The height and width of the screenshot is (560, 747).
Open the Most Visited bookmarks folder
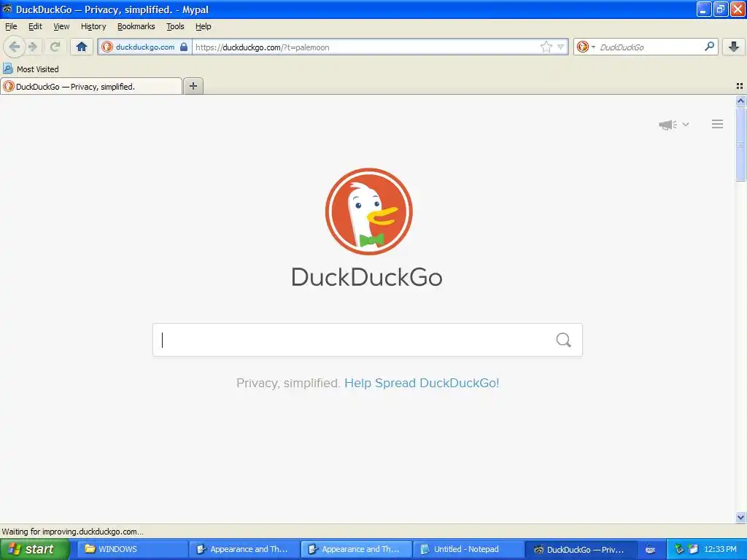tap(31, 69)
